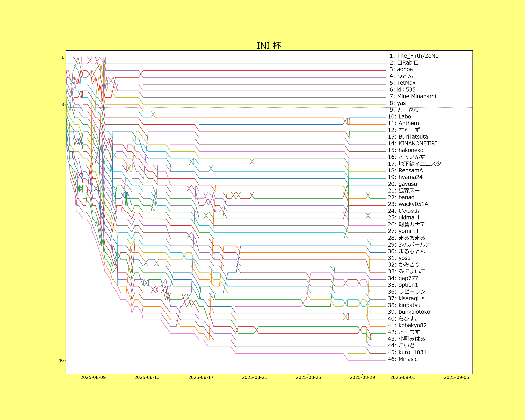Select the 13: BuriTatsuta label
This screenshot has width=525, height=420.
pos(408,137)
